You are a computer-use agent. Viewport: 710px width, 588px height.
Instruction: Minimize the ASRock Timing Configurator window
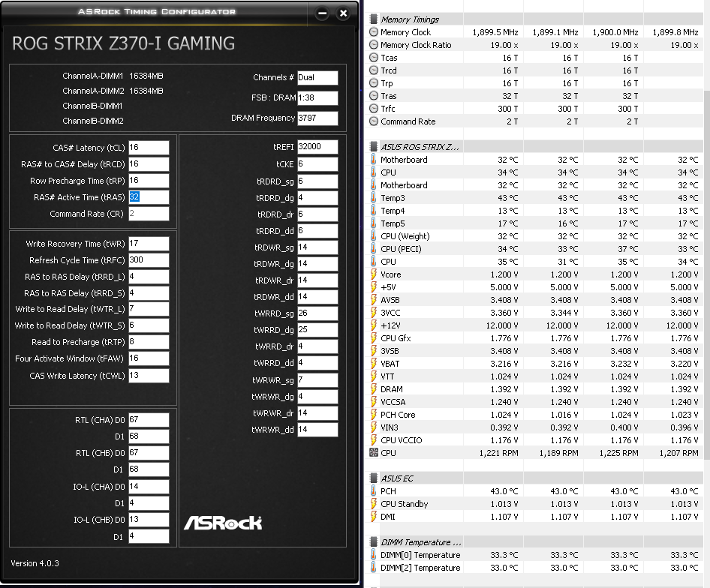tap(322, 13)
